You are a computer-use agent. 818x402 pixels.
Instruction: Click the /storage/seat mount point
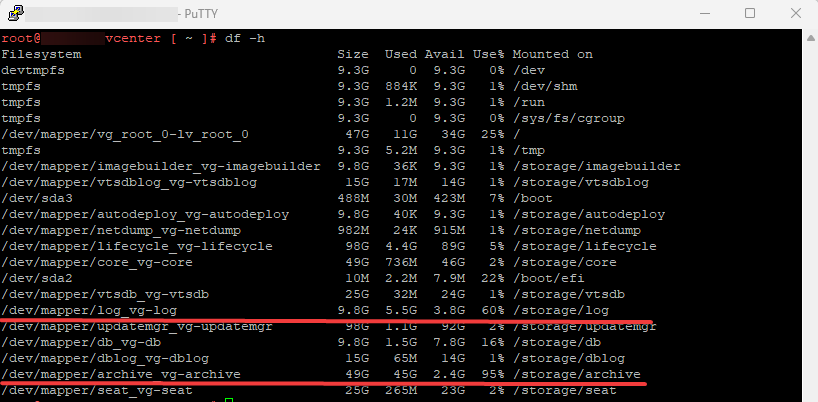point(564,391)
